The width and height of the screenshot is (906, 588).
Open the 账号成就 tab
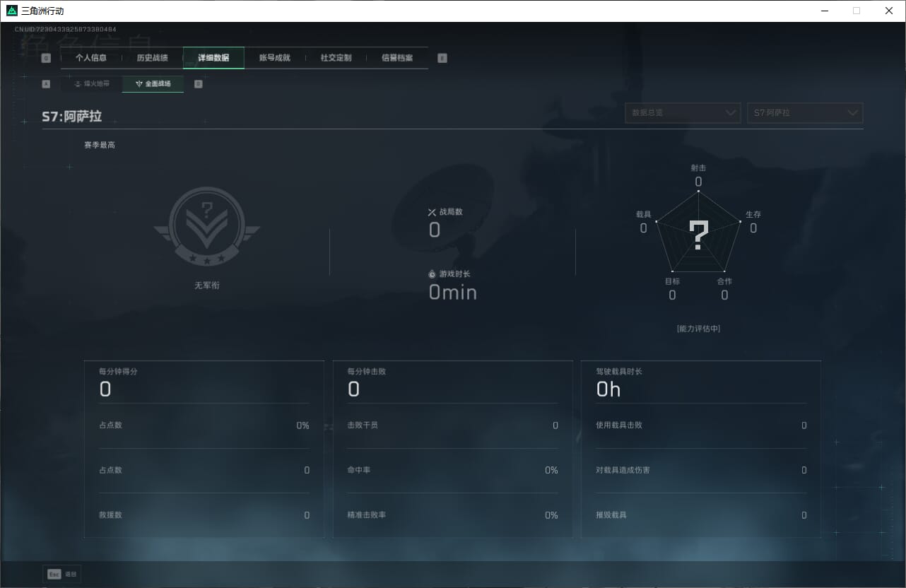click(275, 58)
